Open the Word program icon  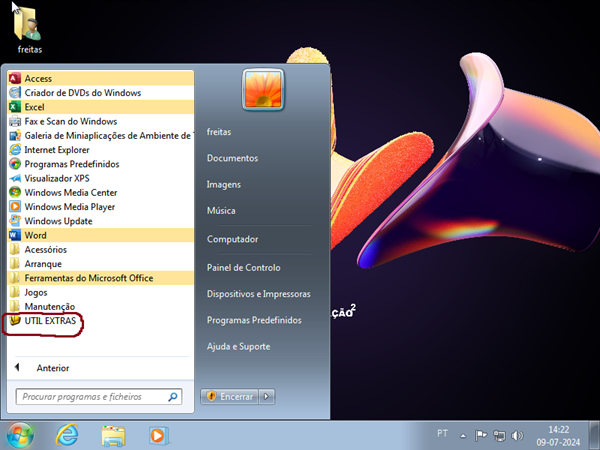tap(15, 235)
